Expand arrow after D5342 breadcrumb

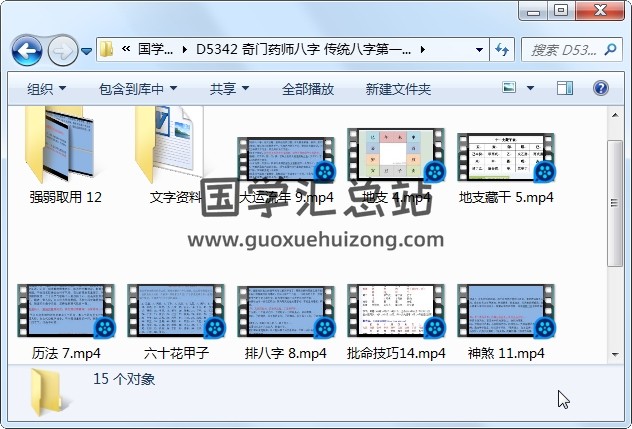coord(422,50)
